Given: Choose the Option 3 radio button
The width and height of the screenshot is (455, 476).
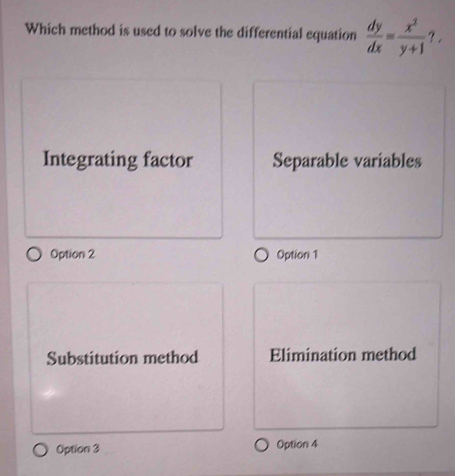Looking at the screenshot, I should point(40,449).
